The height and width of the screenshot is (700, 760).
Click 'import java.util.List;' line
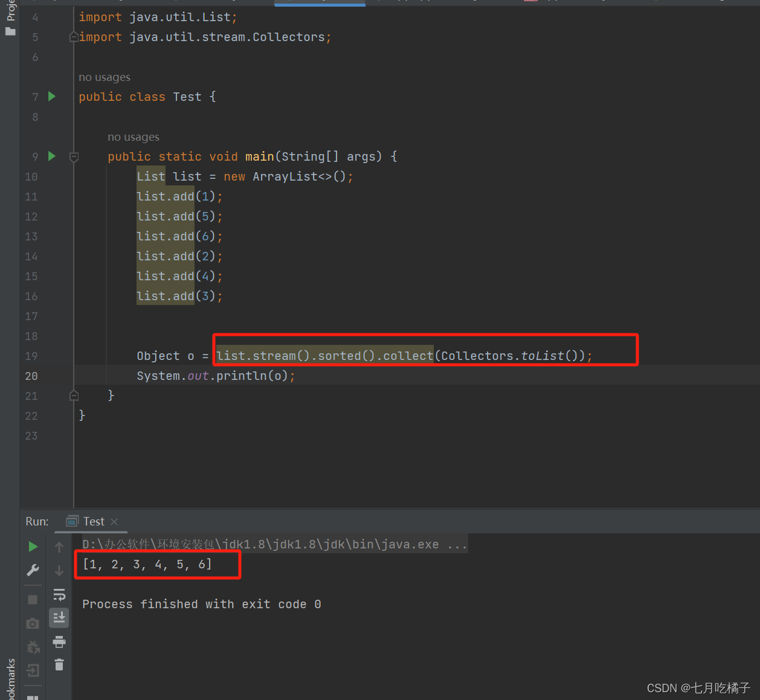[158, 18]
